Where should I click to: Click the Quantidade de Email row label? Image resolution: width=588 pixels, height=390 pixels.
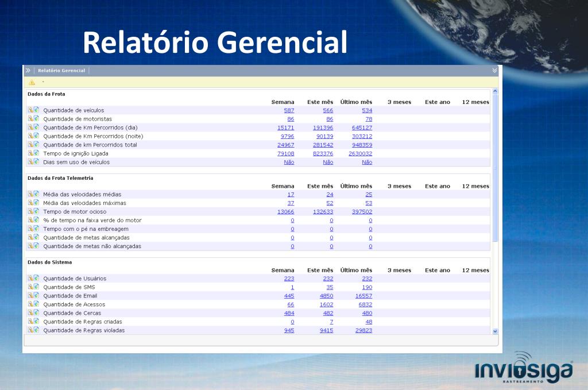pyautogui.click(x=70, y=295)
